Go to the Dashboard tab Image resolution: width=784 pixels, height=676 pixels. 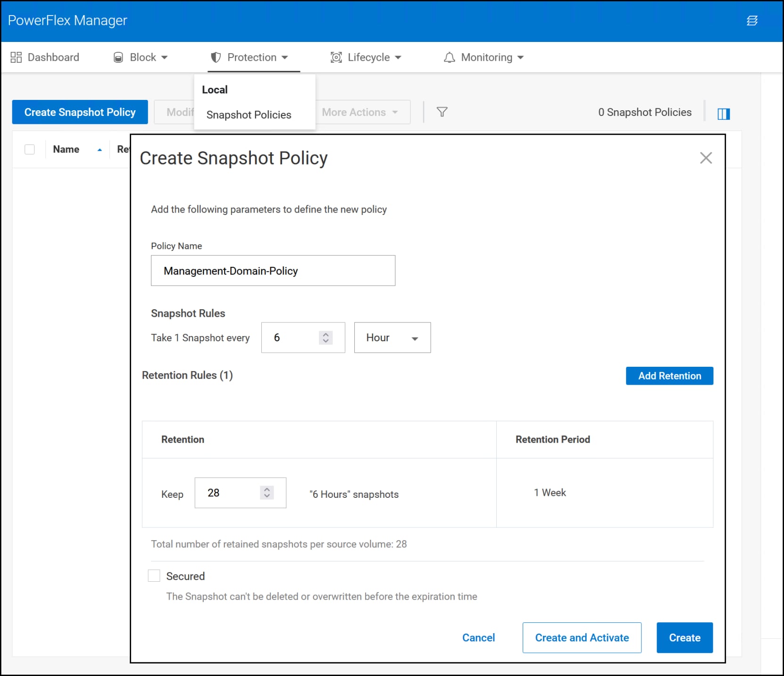click(45, 58)
